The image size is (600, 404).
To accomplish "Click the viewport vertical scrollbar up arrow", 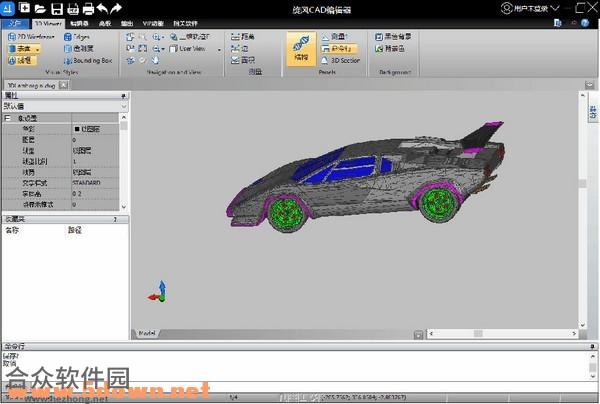I will [x=583, y=95].
